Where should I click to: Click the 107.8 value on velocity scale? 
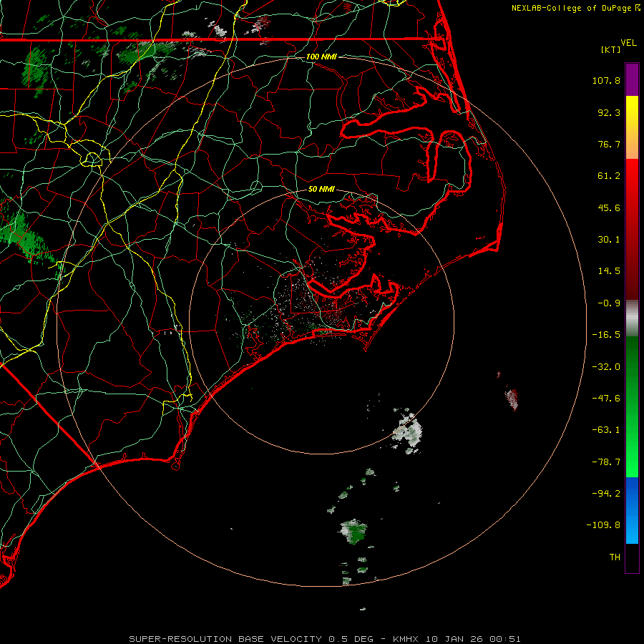606,80
